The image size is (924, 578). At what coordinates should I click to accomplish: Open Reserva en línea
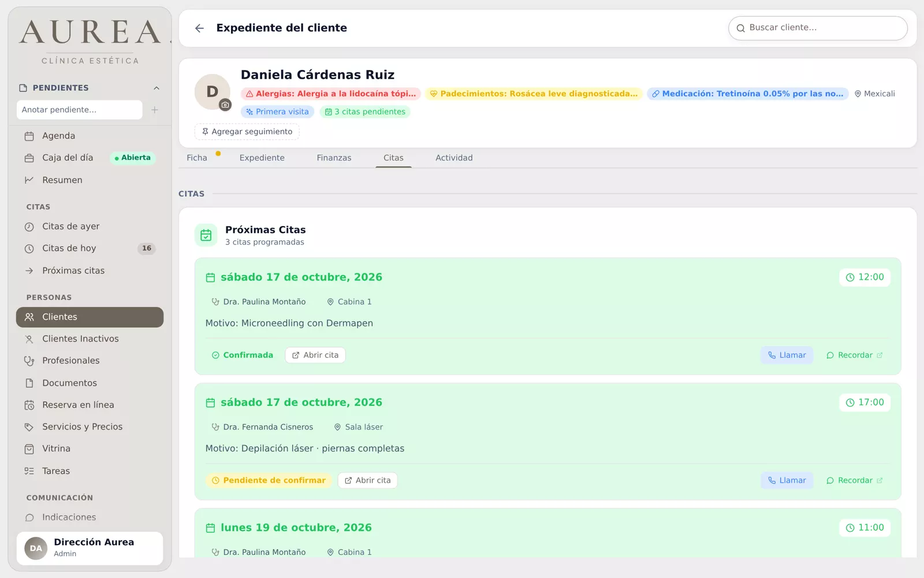pos(90,405)
